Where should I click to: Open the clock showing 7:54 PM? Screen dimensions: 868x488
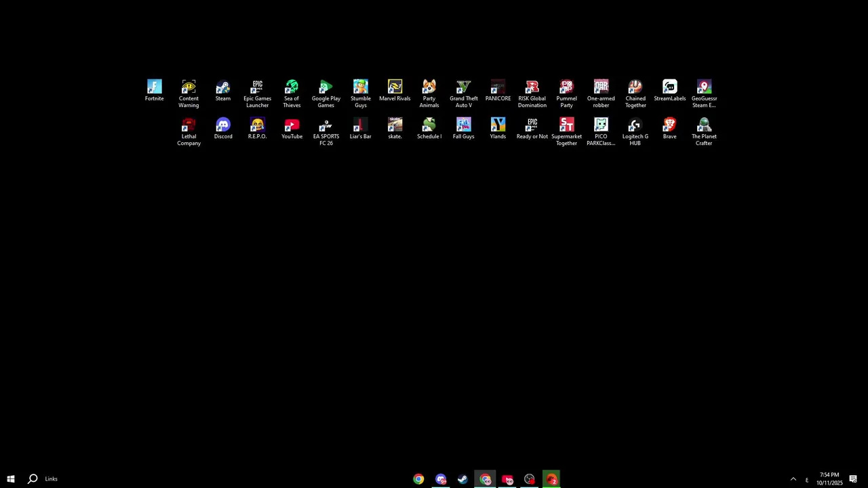(829, 479)
